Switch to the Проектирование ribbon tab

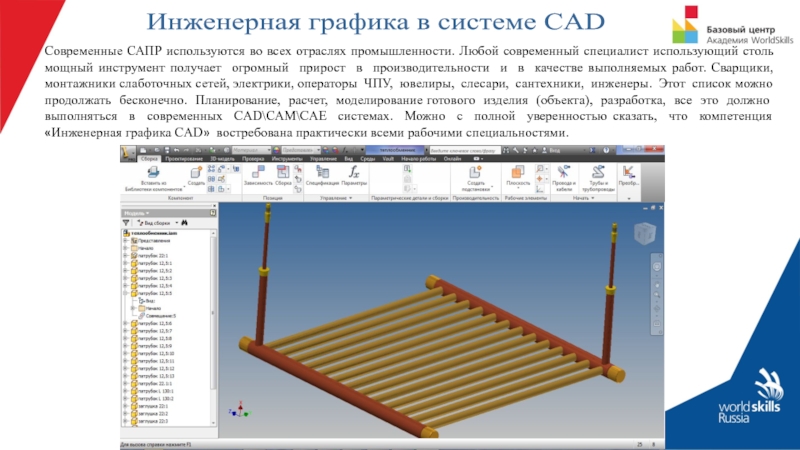coord(184,159)
